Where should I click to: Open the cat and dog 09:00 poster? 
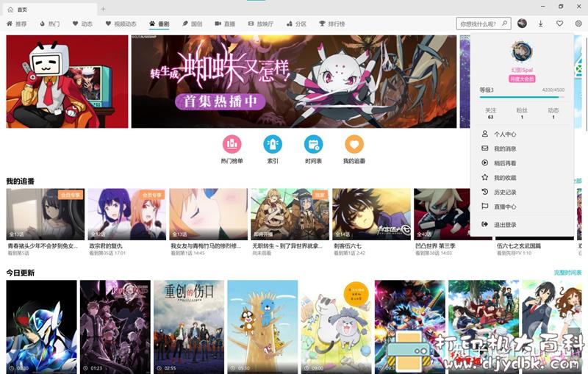pyautogui.click(x=337, y=327)
